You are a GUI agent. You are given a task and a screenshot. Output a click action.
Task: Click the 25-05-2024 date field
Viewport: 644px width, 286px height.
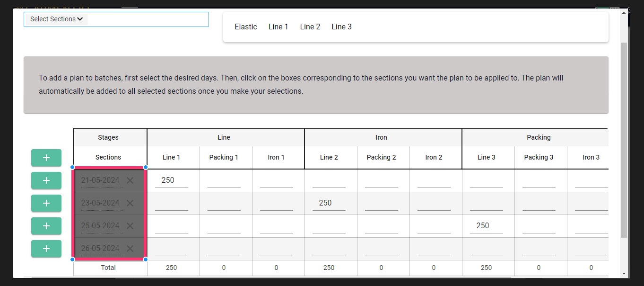[102, 226]
